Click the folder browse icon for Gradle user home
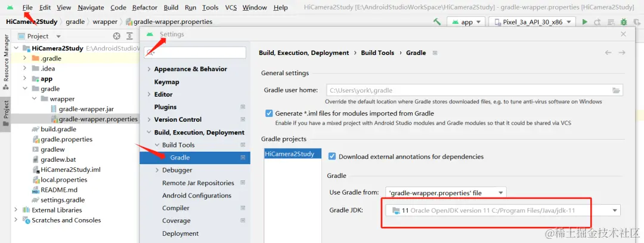Image resolution: width=644 pixels, height=243 pixels. (x=615, y=90)
